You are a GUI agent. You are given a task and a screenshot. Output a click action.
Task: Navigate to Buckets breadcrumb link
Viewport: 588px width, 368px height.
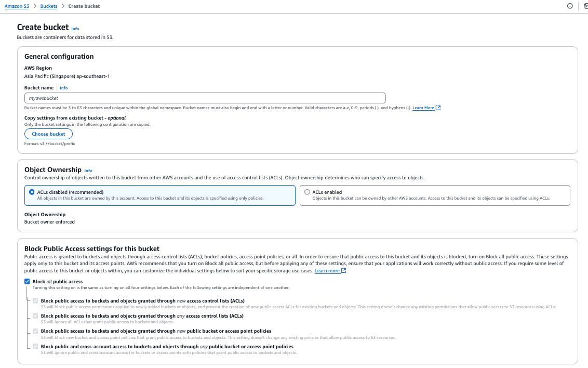pyautogui.click(x=49, y=6)
